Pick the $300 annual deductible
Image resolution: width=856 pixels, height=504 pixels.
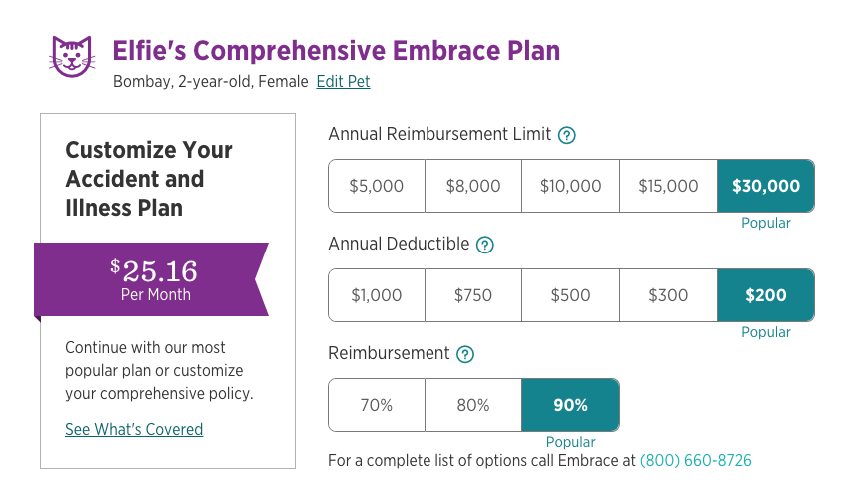pos(668,295)
